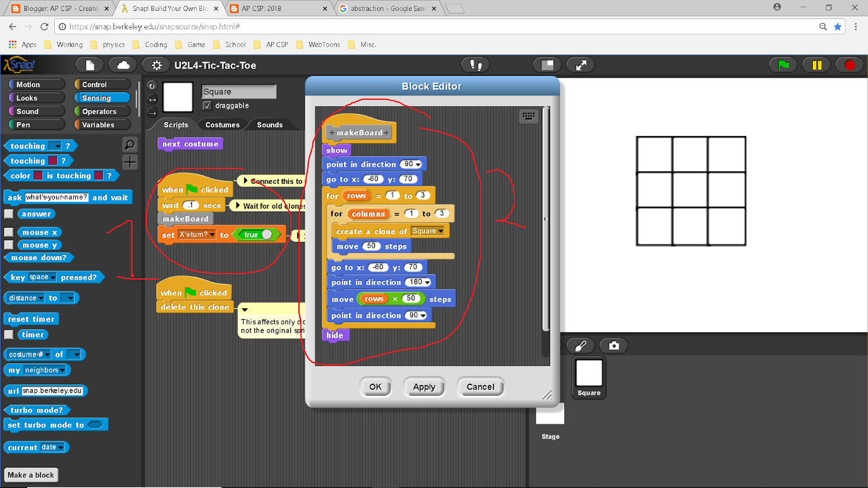Click the camera icon near the costume panel
This screenshot has width=868, height=488.
614,345
